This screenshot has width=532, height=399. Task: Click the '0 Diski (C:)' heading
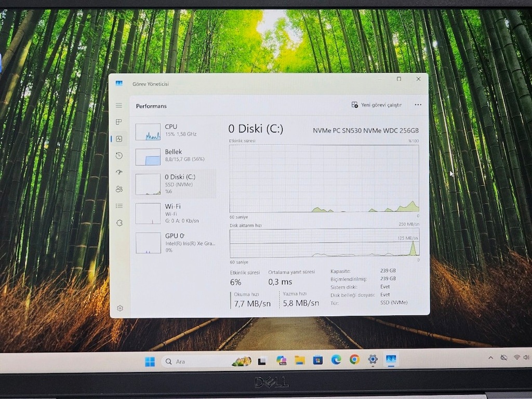click(256, 129)
